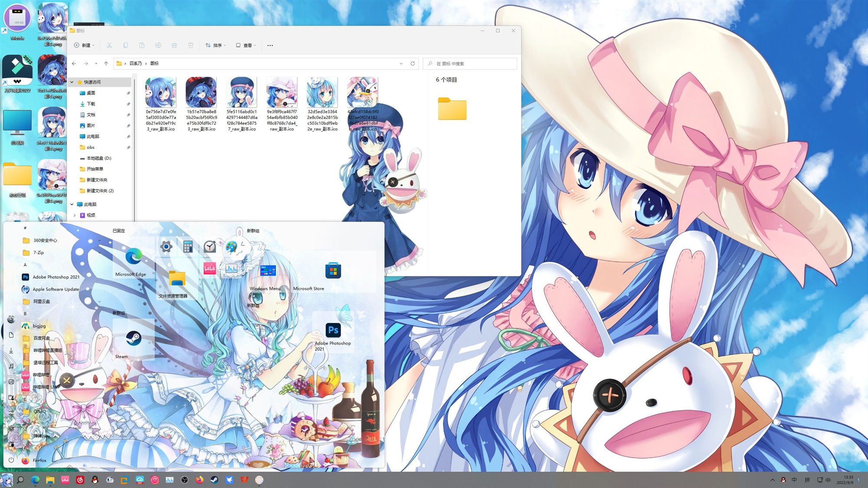Viewport: 868px width, 488px height.
Task: Collapse the 快速访问 tree section
Action: (x=72, y=82)
